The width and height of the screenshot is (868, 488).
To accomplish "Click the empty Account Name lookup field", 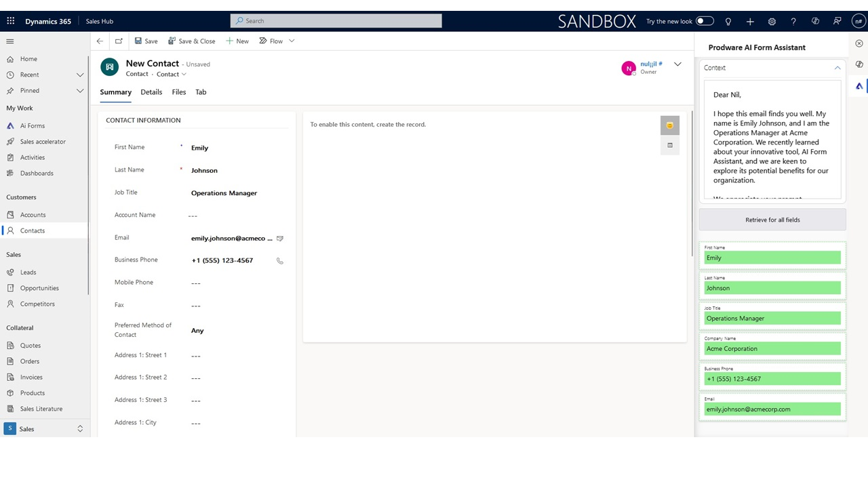I will coord(237,216).
